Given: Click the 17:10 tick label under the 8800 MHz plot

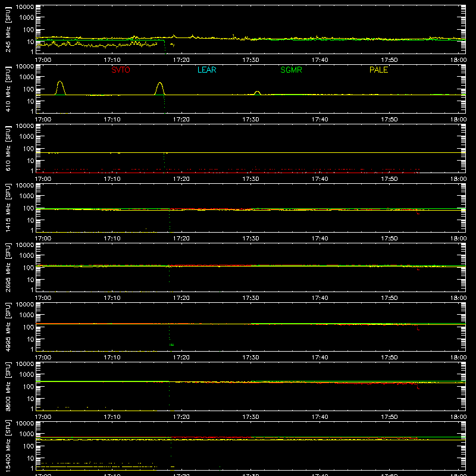Looking at the screenshot, I should click(x=112, y=417).
